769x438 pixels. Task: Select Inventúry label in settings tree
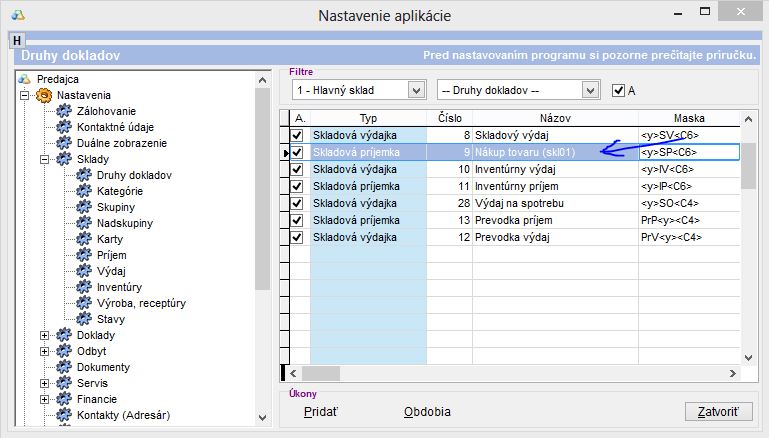click(120, 287)
